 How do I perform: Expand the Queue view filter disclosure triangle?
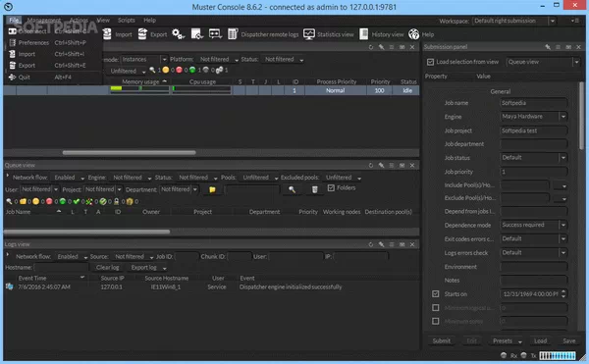(x=8, y=176)
